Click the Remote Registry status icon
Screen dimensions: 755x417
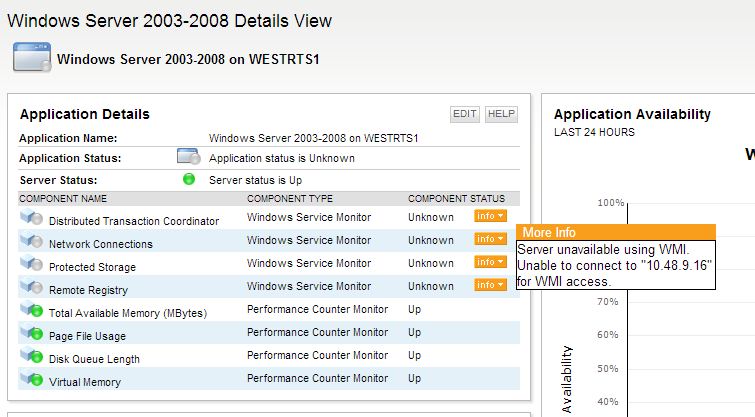coord(31,287)
